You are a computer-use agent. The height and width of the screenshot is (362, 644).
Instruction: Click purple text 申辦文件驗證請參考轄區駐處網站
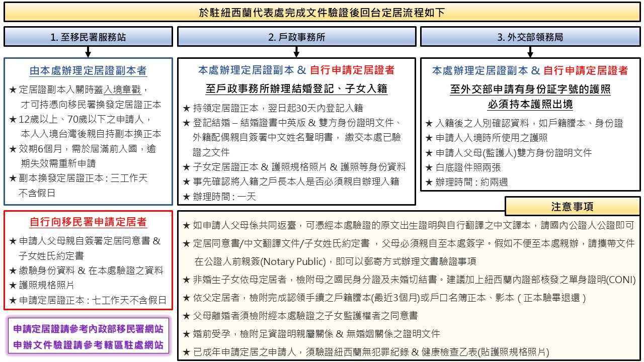pos(88,345)
